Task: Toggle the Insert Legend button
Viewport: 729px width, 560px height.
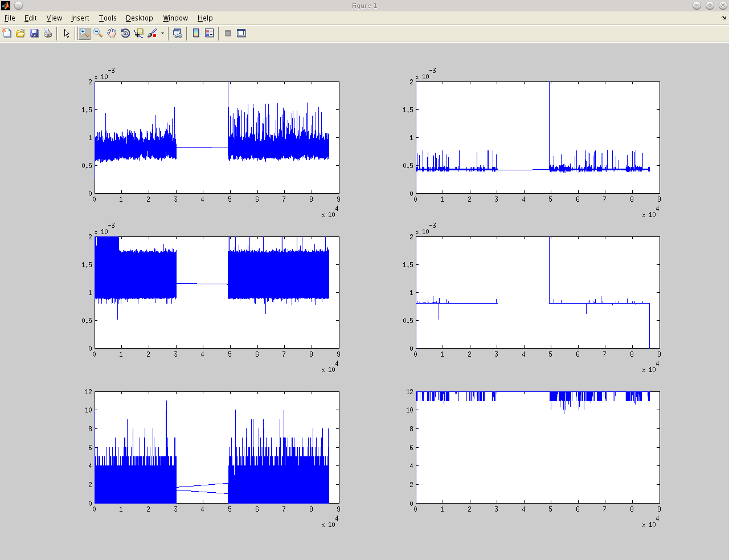Action: point(210,34)
